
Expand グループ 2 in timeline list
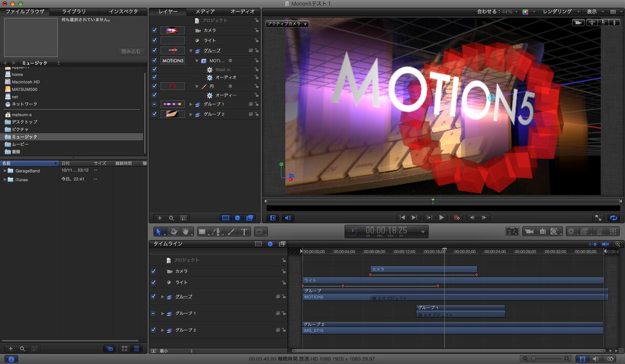163,330
